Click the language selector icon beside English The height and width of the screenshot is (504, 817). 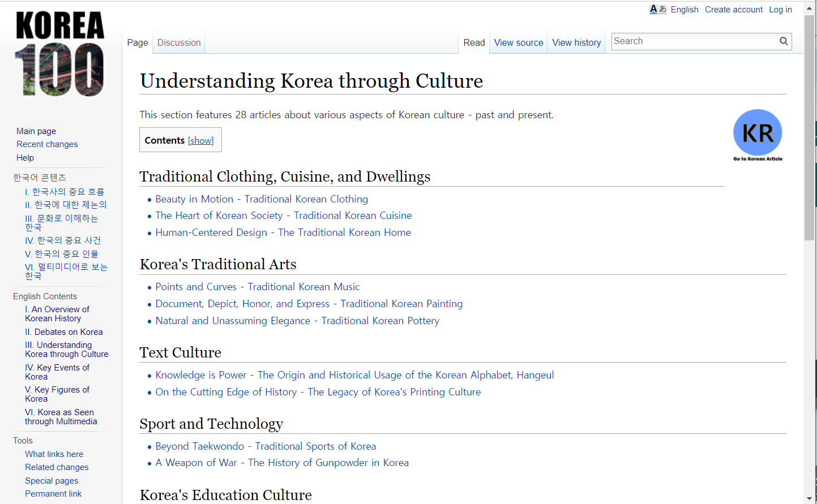click(657, 10)
